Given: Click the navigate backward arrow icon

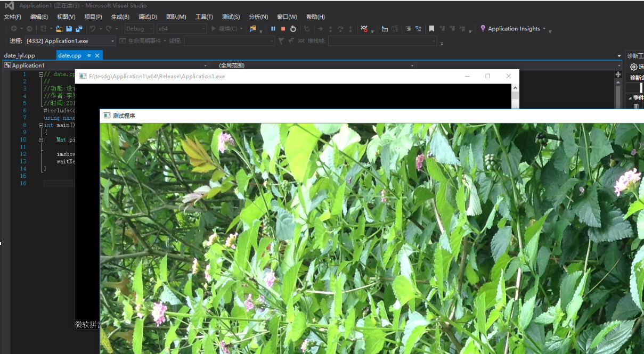Looking at the screenshot, I should click(x=14, y=29).
